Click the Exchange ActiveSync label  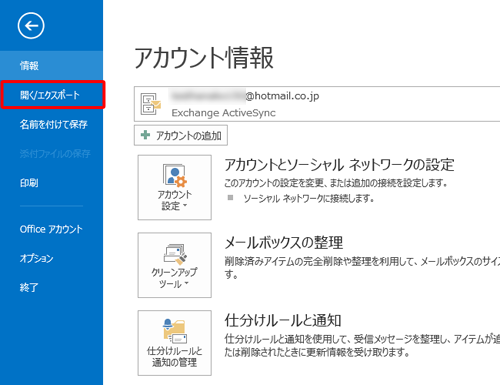tap(223, 113)
